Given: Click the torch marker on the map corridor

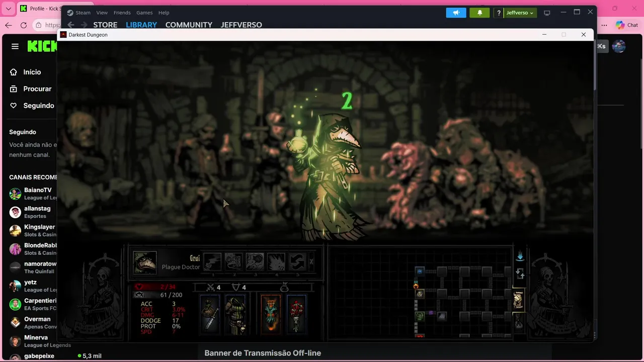Looking at the screenshot, I should (416, 285).
